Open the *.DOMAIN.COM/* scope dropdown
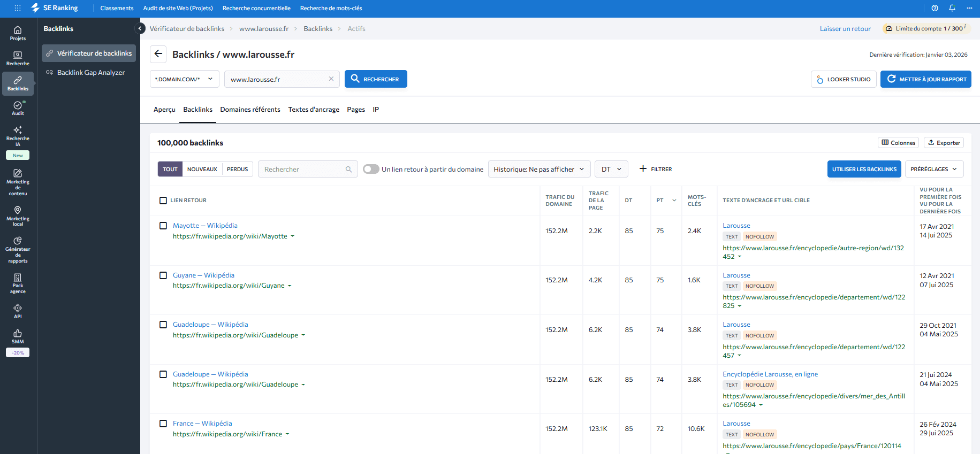980x454 pixels. tap(184, 79)
